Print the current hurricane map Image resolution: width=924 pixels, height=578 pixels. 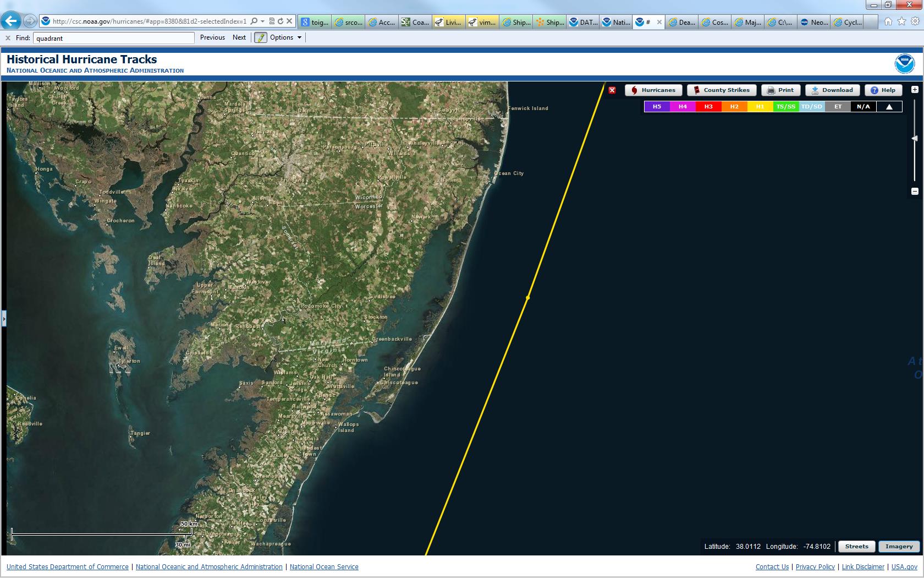[x=780, y=90]
